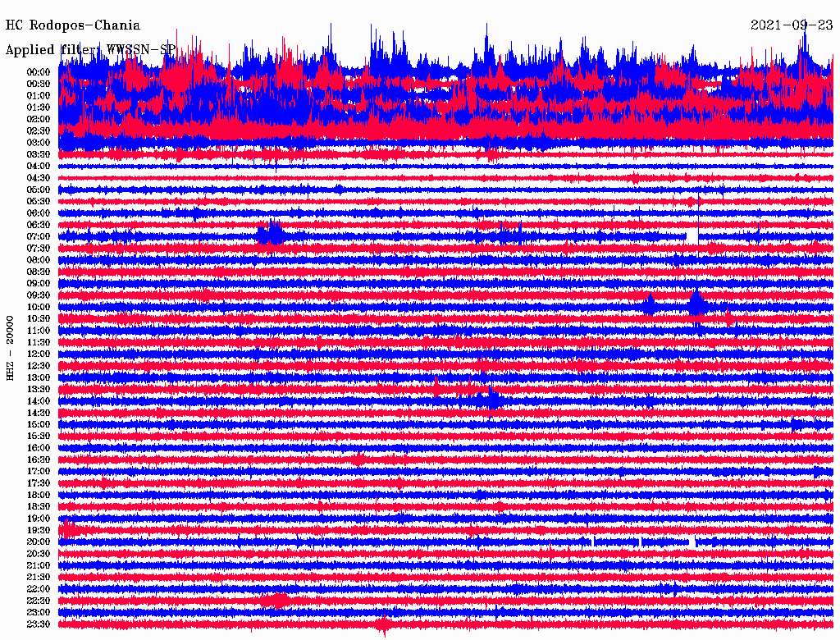Image resolution: width=840 pixels, height=640 pixels.
Task: Click the 23:30 time label
Action: (39, 624)
